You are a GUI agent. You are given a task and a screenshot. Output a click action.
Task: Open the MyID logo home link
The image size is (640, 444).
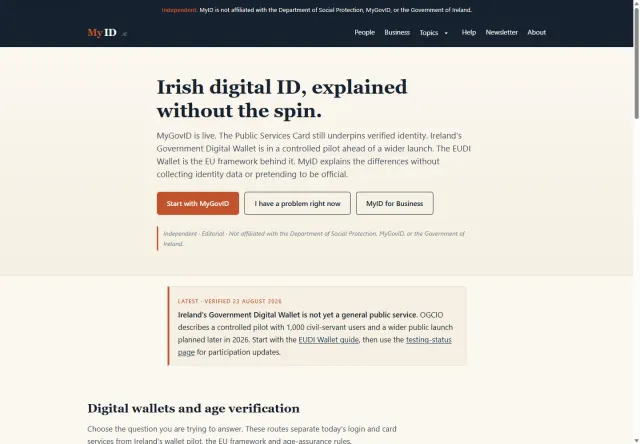tap(107, 33)
